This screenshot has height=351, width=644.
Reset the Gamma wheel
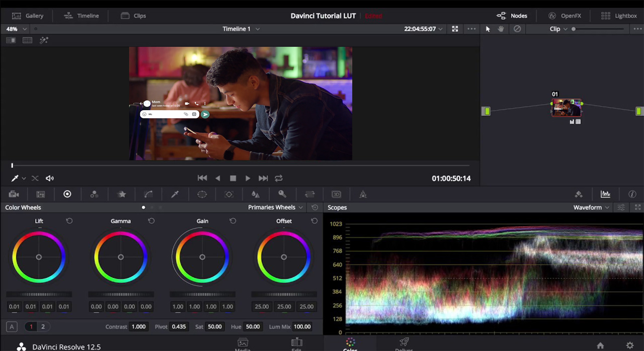pyautogui.click(x=151, y=221)
